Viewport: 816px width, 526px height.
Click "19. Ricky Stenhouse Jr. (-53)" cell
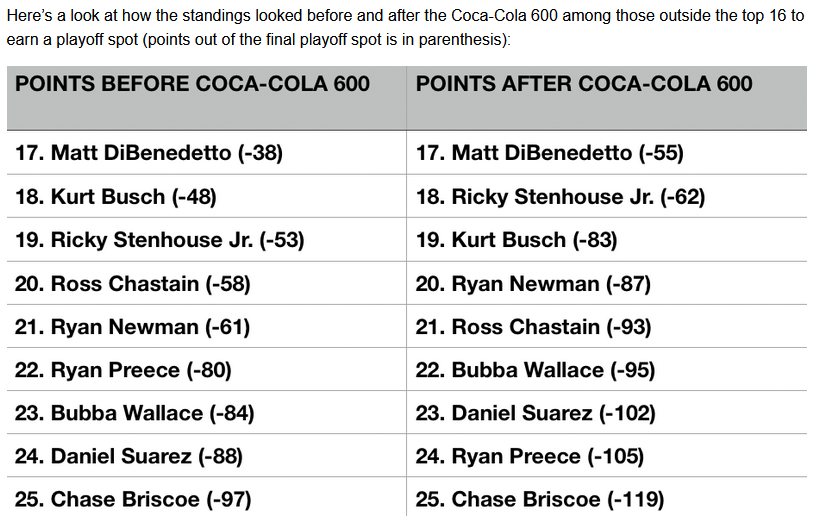point(160,240)
